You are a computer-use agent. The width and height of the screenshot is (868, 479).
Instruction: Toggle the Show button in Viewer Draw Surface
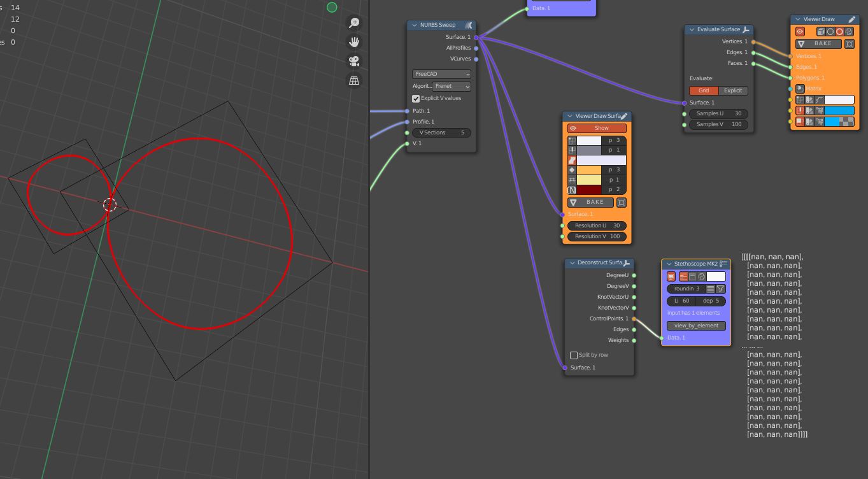click(x=597, y=128)
